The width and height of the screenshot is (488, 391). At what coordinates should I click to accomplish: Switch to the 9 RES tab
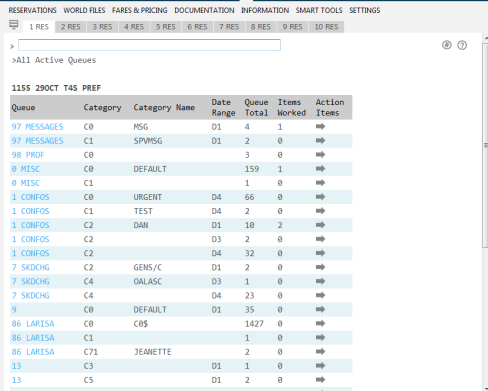pyautogui.click(x=292, y=27)
